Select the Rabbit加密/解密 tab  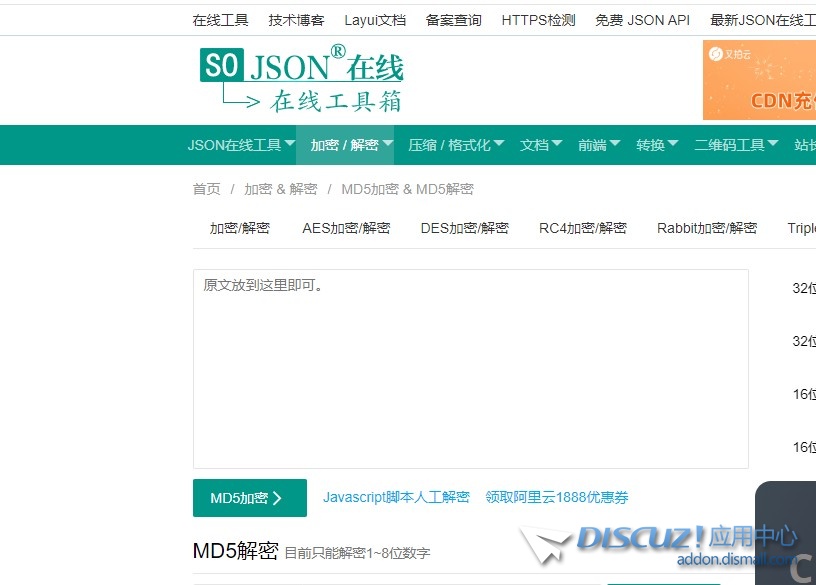click(x=706, y=228)
